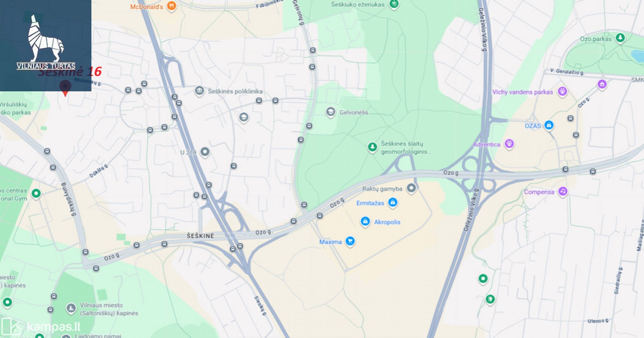Image resolution: width=644 pixels, height=338 pixels.
Task: Click the McDonald's restaurant icon
Action: click(x=172, y=6)
